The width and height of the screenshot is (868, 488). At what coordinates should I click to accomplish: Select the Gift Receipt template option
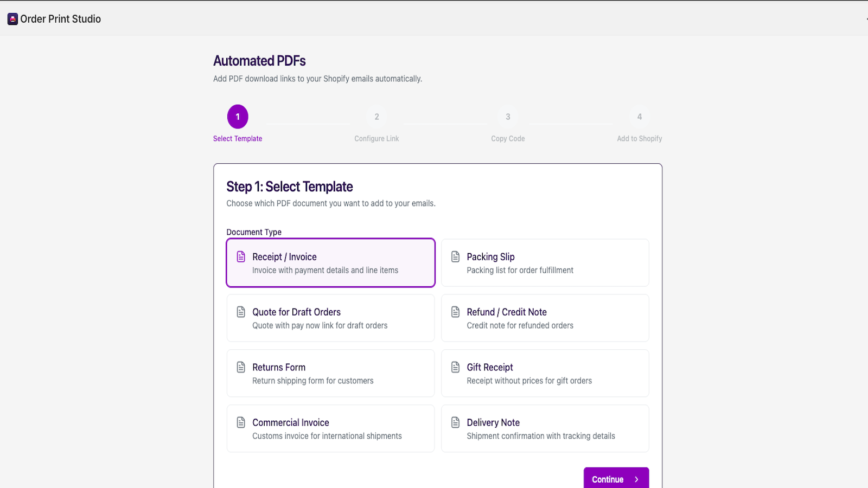(x=545, y=373)
